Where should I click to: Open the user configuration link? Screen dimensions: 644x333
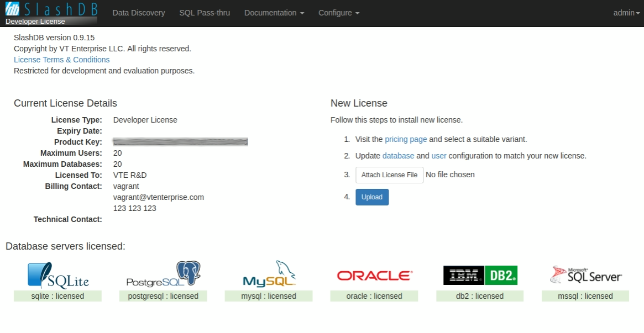click(x=439, y=156)
